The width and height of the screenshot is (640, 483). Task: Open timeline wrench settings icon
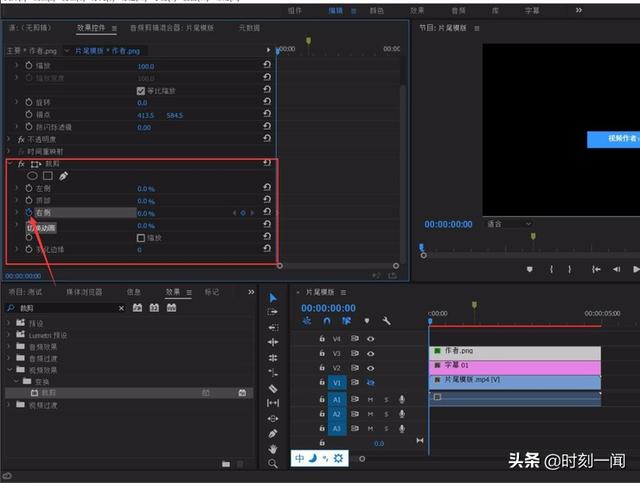coord(386,321)
